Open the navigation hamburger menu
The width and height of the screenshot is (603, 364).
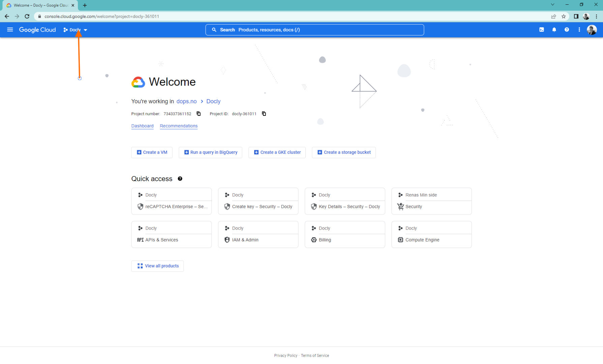[x=10, y=30]
